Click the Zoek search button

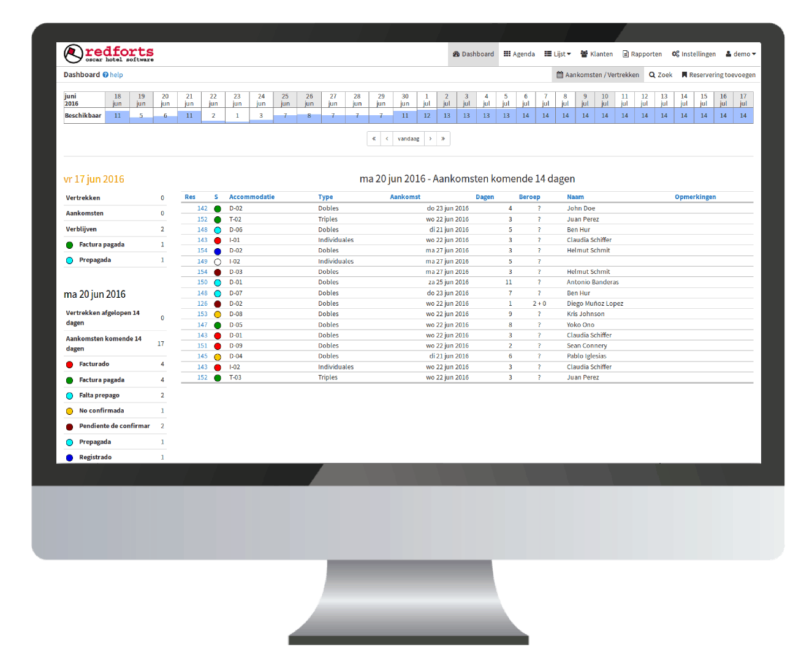[661, 75]
